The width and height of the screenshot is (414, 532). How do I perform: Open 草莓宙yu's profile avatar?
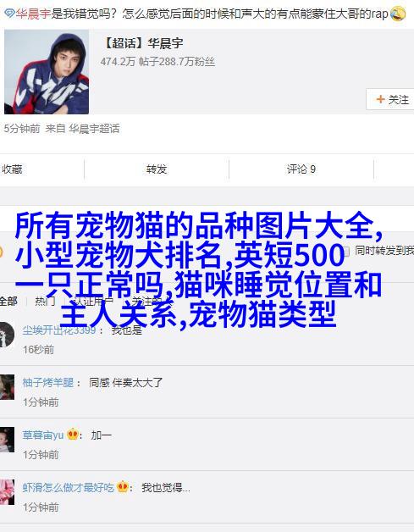point(7,440)
